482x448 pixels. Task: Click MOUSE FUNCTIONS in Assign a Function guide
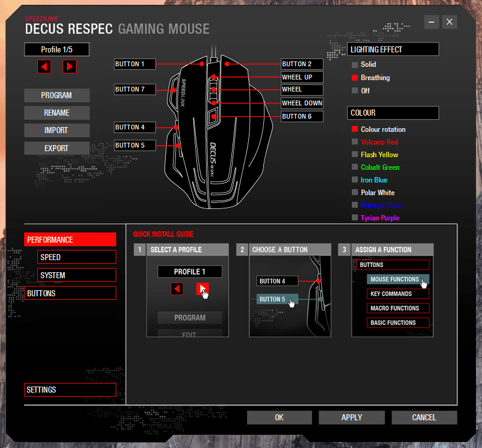click(398, 279)
